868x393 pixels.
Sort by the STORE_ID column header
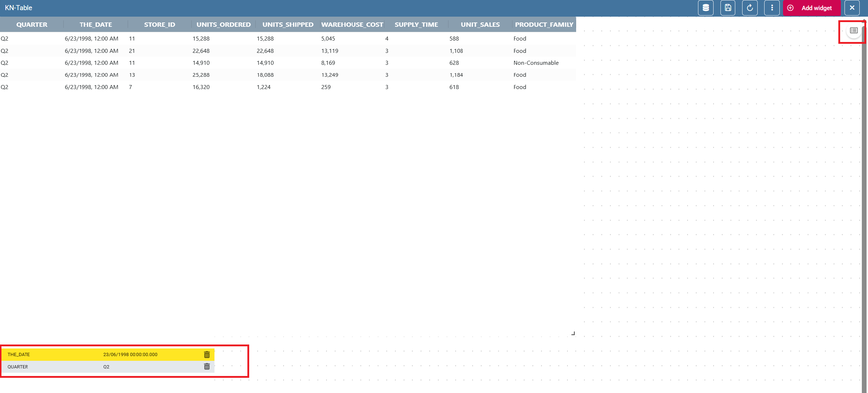[x=159, y=25]
